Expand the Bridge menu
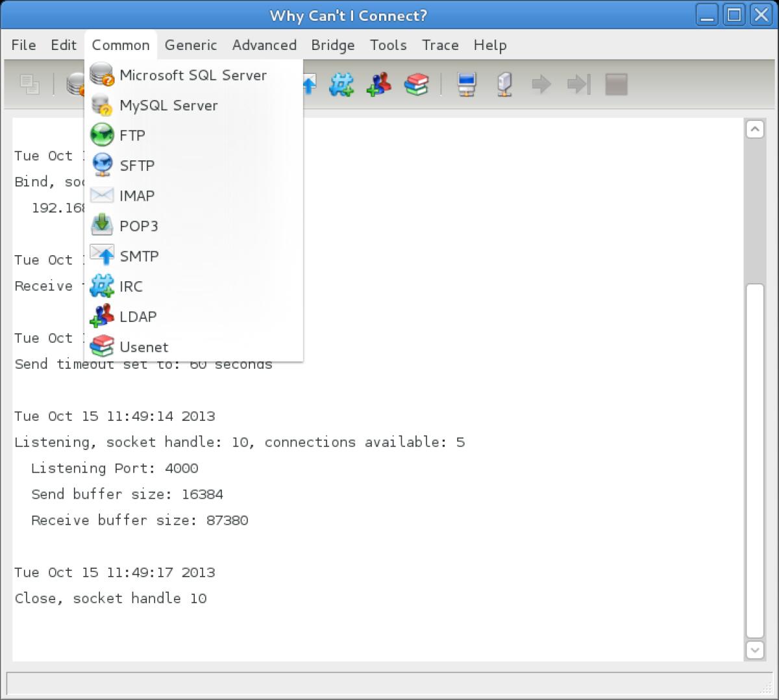779x700 pixels. pos(332,45)
